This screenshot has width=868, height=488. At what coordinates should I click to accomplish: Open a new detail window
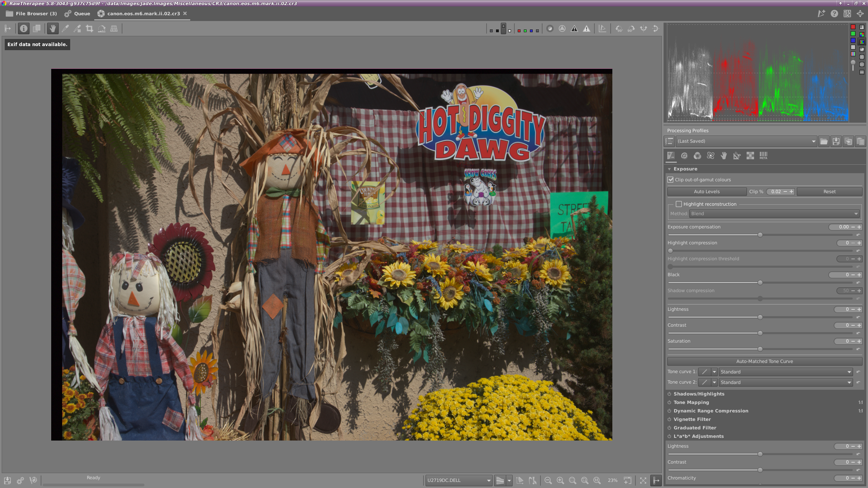click(x=628, y=481)
